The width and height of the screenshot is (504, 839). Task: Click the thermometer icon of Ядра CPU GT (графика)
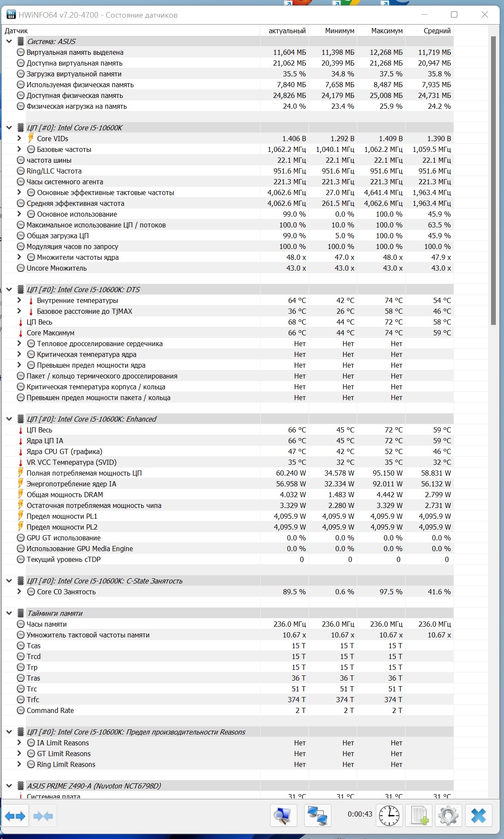[20, 451]
